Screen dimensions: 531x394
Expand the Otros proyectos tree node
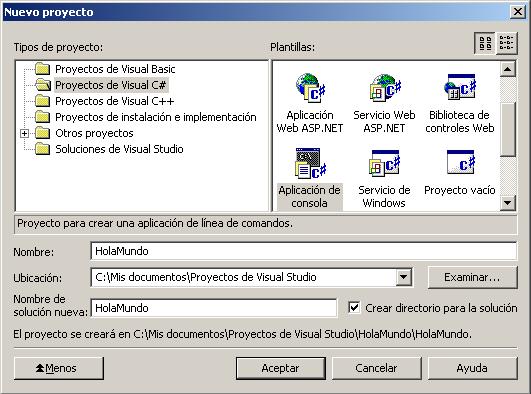click(24, 133)
